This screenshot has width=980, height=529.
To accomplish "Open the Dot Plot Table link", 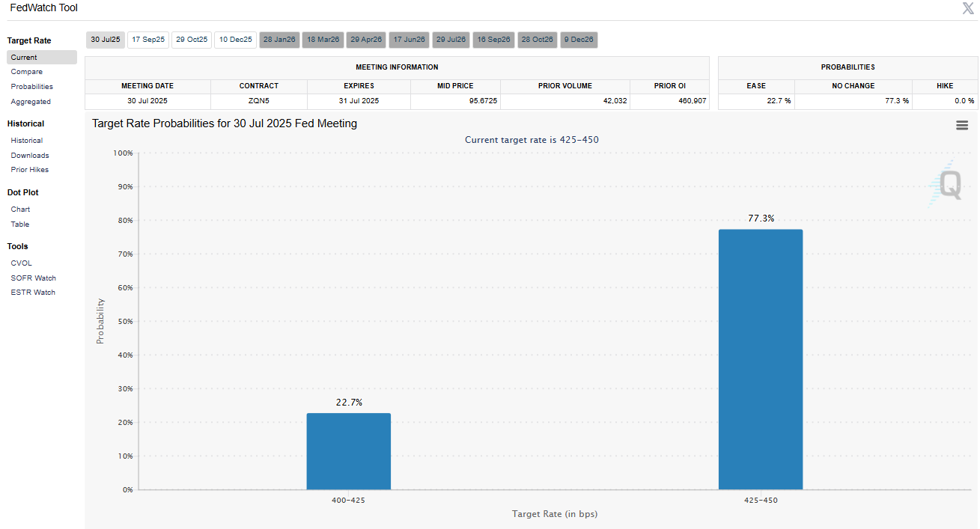I will (20, 224).
